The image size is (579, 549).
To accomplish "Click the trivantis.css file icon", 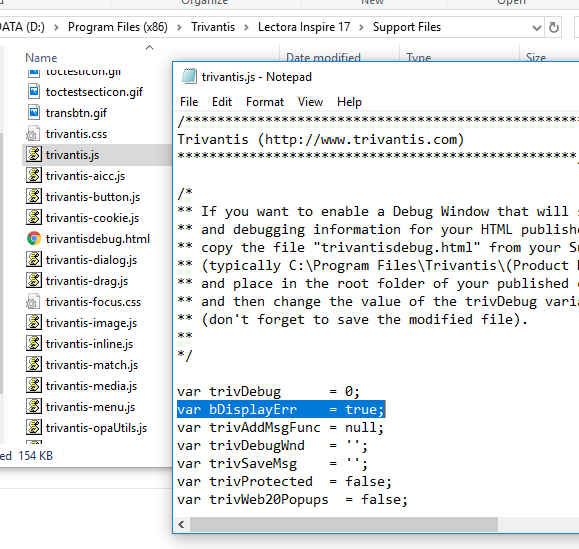I will click(33, 133).
